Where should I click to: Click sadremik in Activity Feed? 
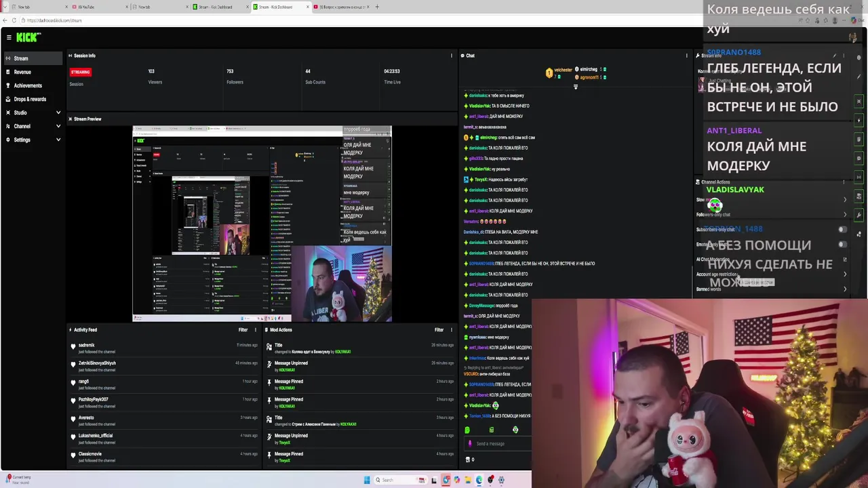[x=86, y=345]
